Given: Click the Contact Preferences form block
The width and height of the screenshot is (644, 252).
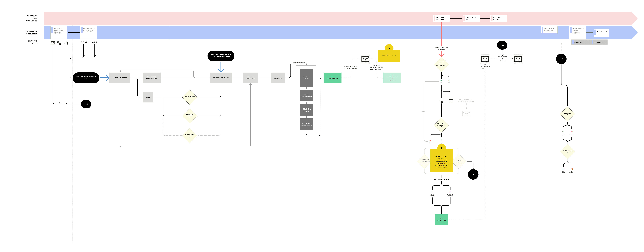Looking at the screenshot, I should coord(306,96).
